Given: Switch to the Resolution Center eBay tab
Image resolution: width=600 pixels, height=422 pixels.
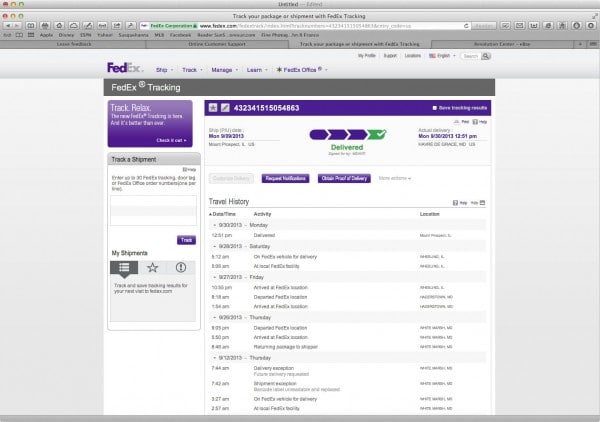Looking at the screenshot, I should click(x=502, y=44).
